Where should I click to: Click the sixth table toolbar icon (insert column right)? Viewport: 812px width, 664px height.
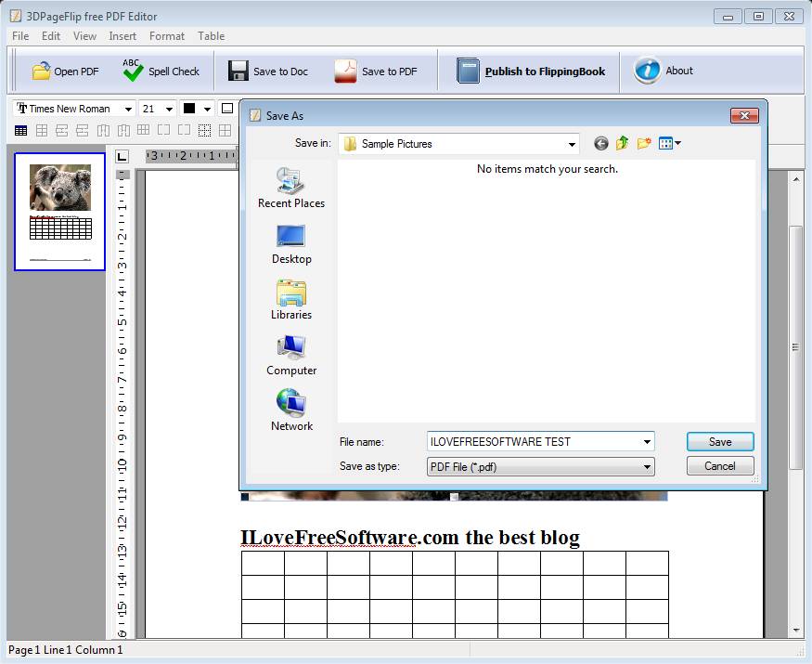point(123,131)
